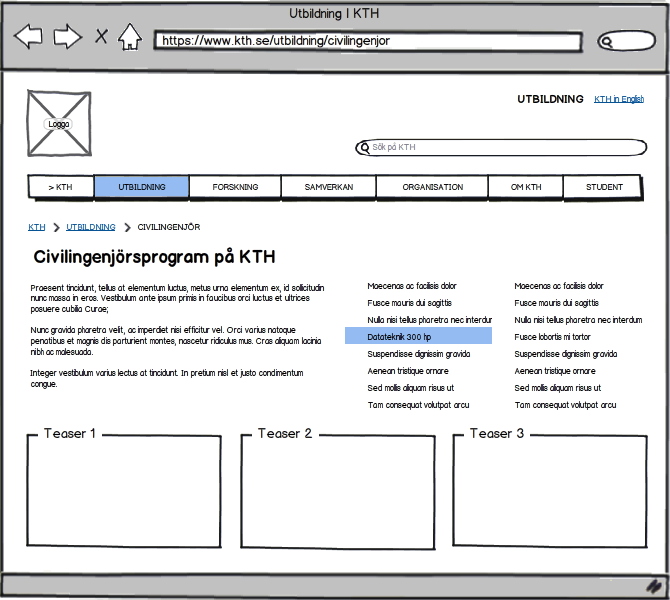Stop page loading with the X icon

101,36
